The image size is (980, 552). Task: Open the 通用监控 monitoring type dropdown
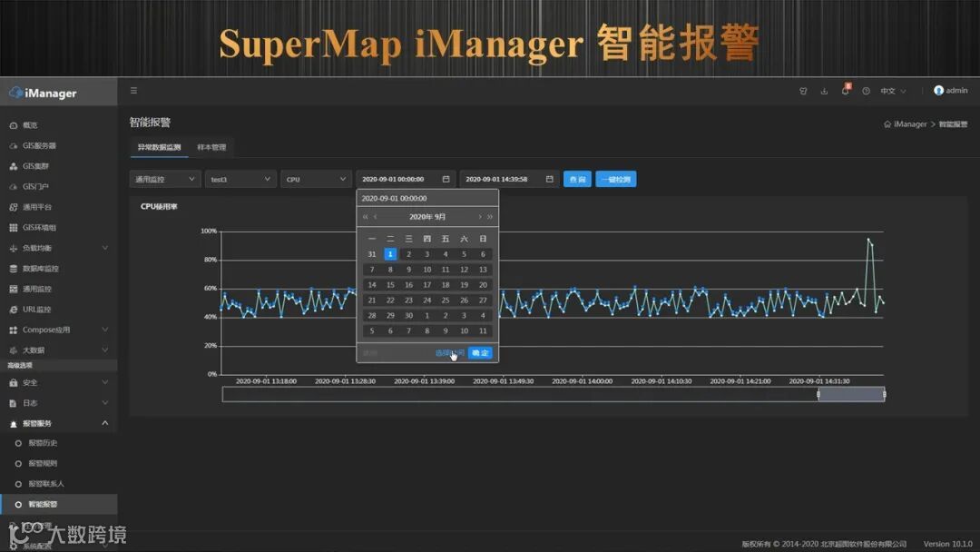[x=165, y=180]
